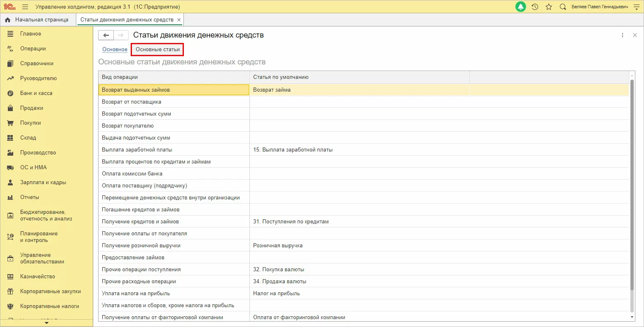Viewport: 644px width, 327px height.
Task: Click the Розничная выручка article cell
Action: coord(360,246)
